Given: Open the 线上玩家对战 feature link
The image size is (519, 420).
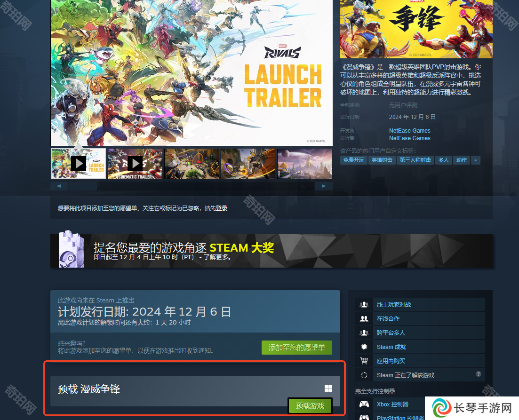Looking at the screenshot, I should click(393, 305).
